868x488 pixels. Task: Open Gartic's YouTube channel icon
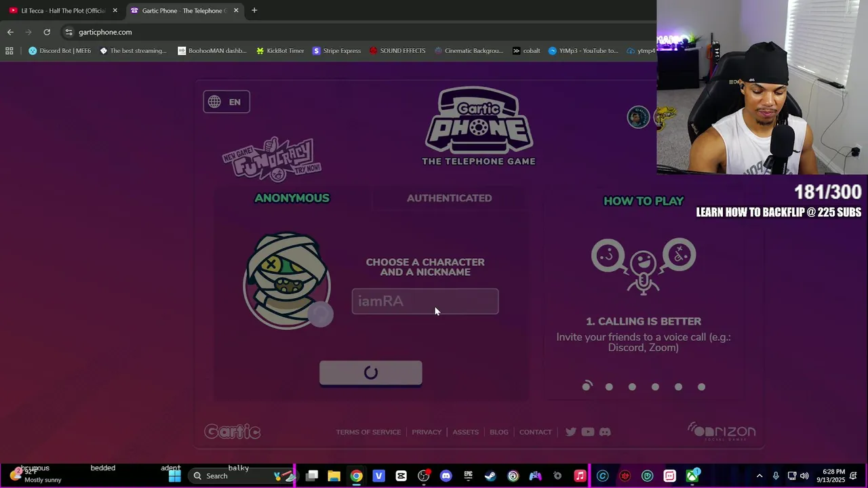click(588, 432)
